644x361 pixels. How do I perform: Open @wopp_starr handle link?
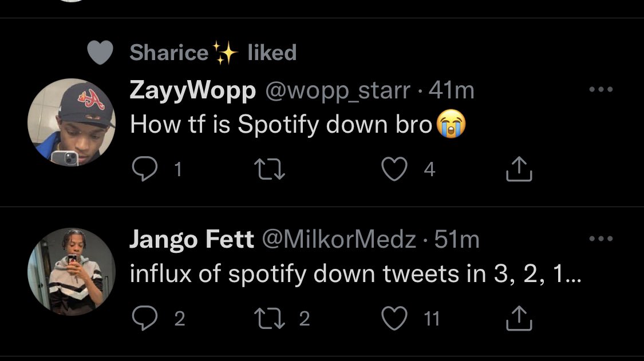click(336, 90)
